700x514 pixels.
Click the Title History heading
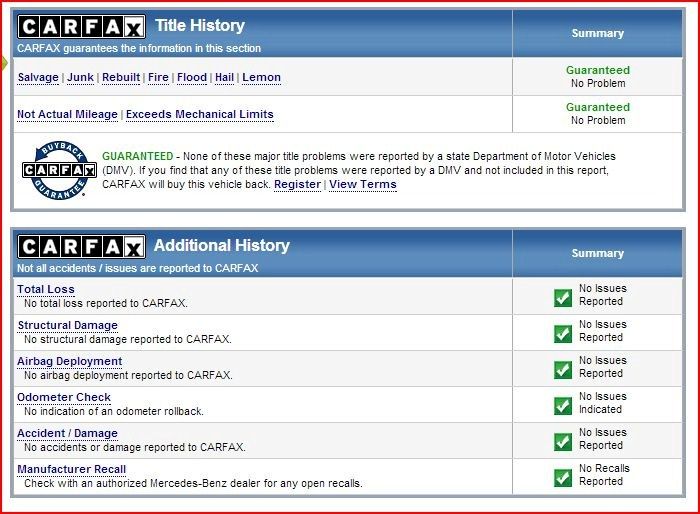pos(200,25)
